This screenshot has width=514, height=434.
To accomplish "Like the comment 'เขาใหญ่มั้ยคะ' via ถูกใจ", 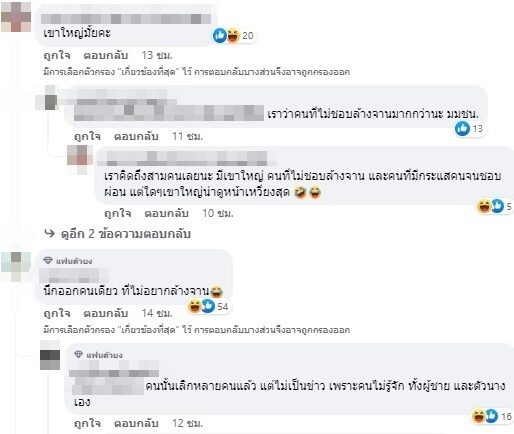I will pyautogui.click(x=57, y=55).
